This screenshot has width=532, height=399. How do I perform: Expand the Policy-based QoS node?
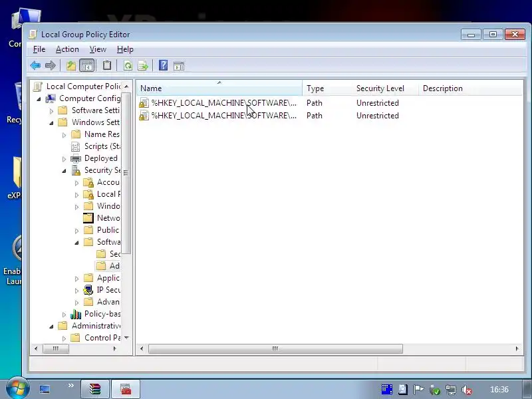coord(64,314)
